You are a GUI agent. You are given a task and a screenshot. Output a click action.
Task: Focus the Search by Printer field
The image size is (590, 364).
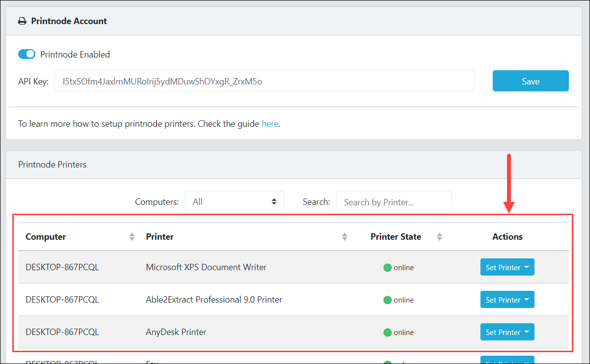click(x=393, y=202)
